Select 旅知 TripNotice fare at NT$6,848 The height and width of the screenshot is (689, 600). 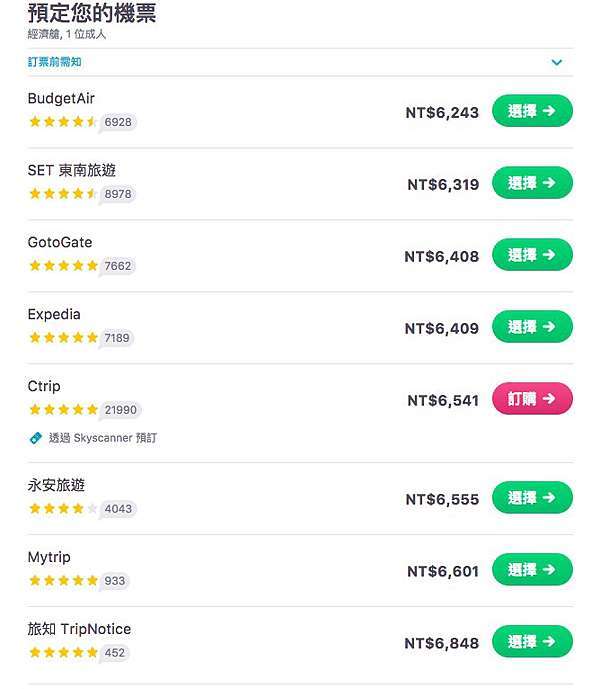[x=532, y=642]
